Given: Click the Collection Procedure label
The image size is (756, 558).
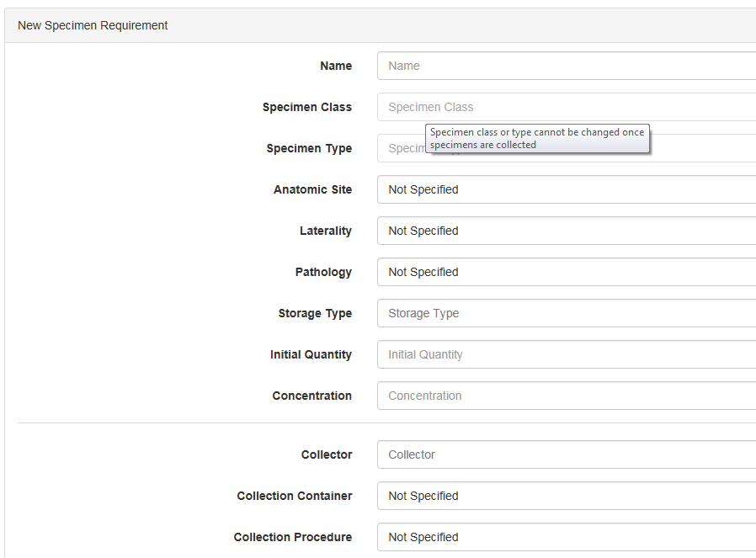Looking at the screenshot, I should click(292, 537).
